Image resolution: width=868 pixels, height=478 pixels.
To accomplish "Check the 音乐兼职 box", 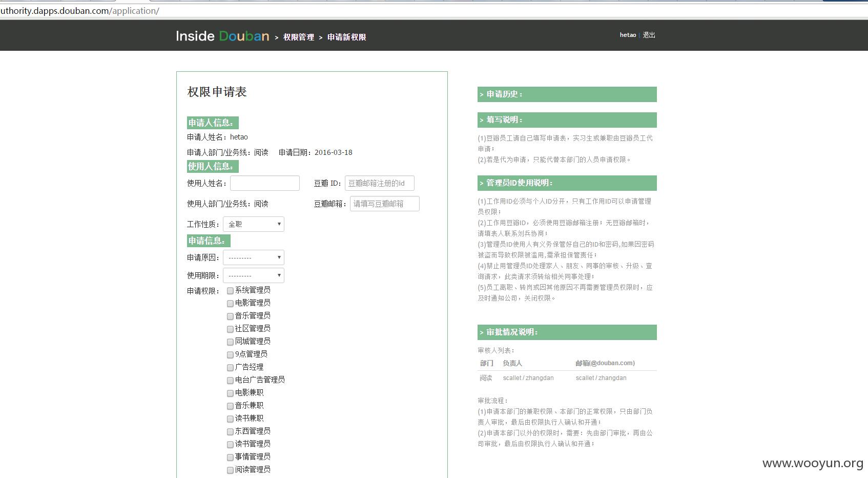I will coord(230,406).
